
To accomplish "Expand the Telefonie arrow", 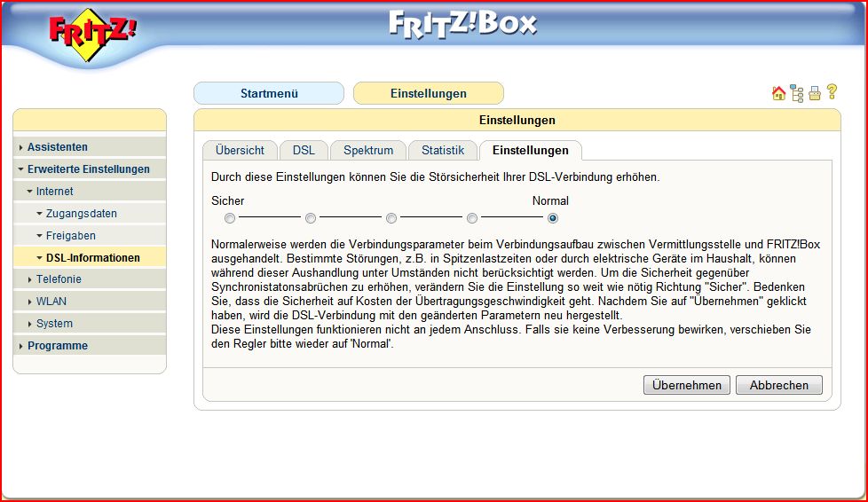I will tap(30, 279).
